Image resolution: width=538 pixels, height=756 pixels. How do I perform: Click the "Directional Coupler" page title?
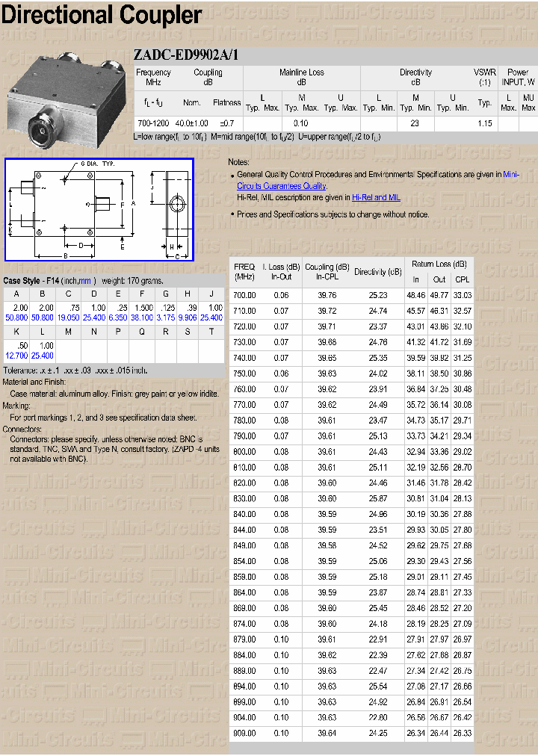[x=101, y=15]
